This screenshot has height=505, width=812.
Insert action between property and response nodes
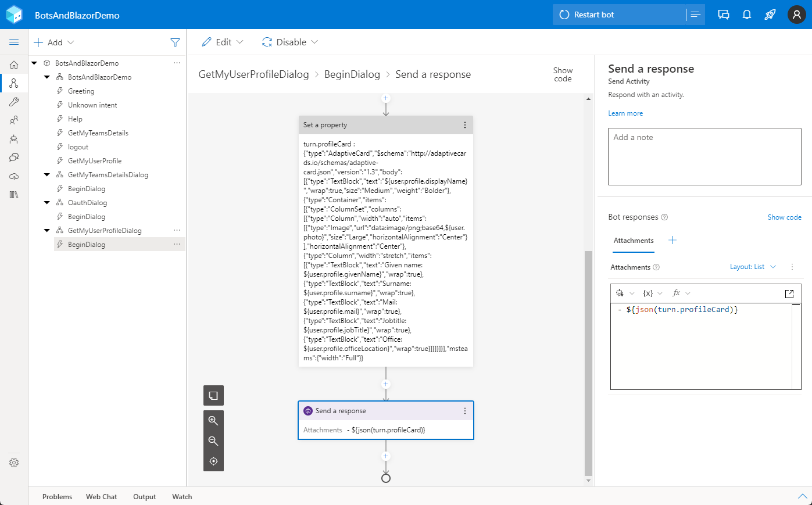385,384
